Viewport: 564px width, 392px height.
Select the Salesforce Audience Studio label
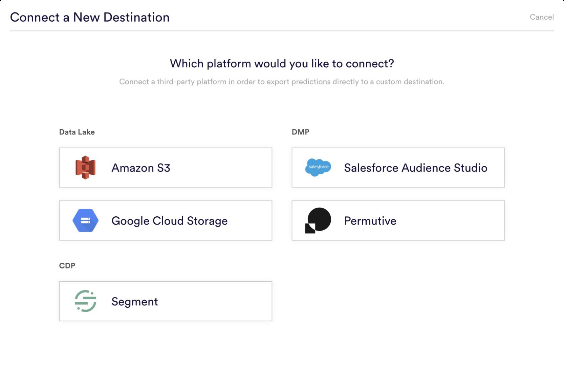[x=416, y=168]
